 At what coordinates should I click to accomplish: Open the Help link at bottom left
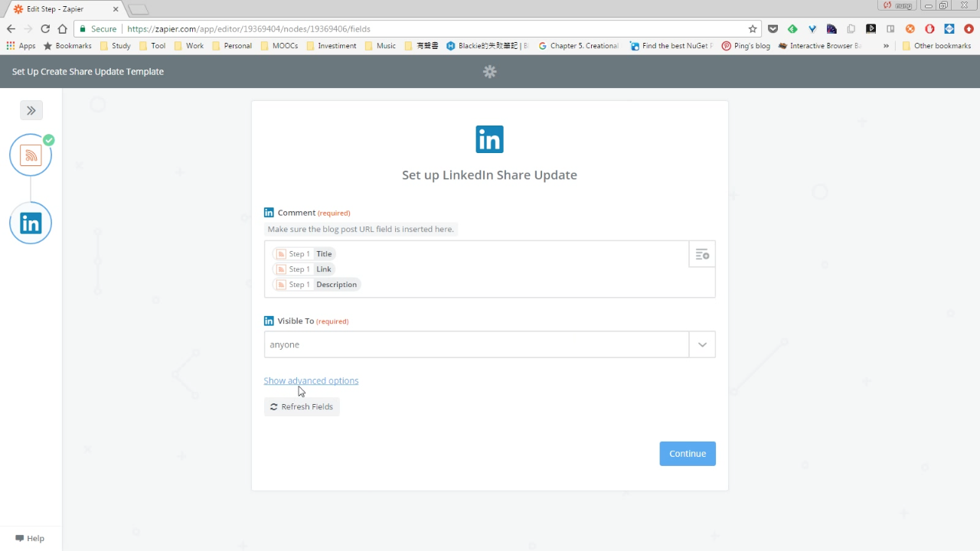pyautogui.click(x=30, y=538)
